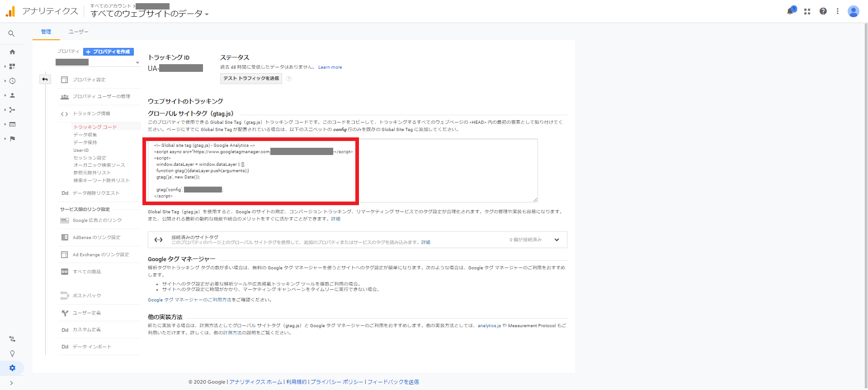Open Discover lightbulb icon

pyautogui.click(x=12, y=353)
